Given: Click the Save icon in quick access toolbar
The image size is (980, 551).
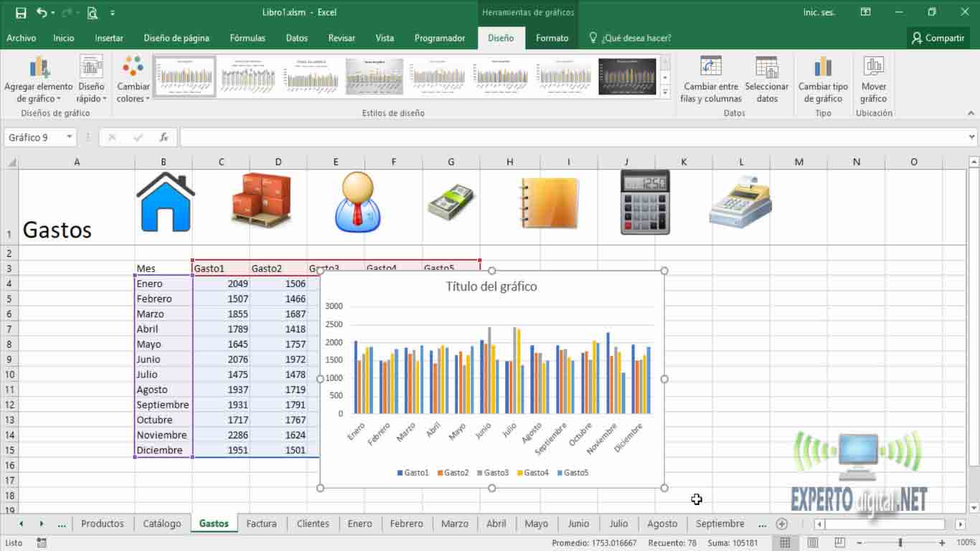Looking at the screenshot, I should (x=21, y=12).
